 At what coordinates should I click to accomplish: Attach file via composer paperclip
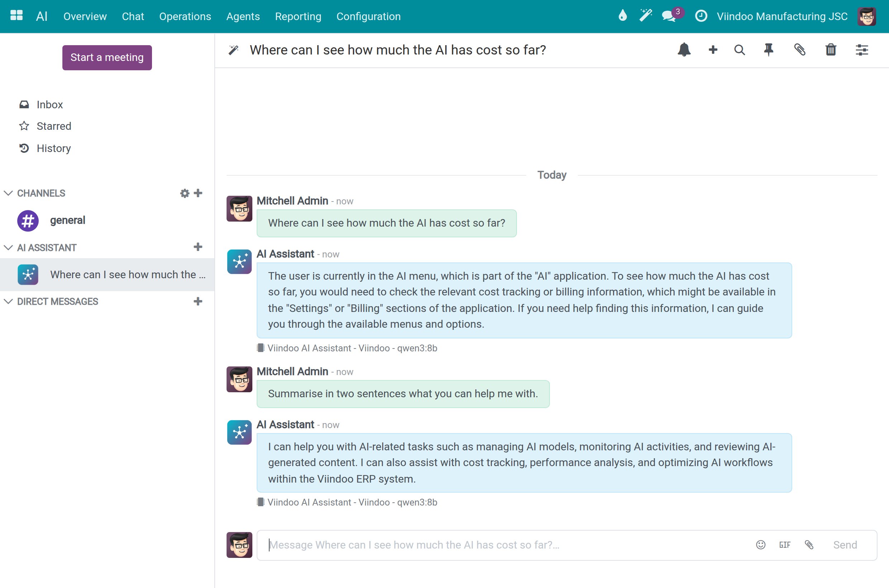809,545
